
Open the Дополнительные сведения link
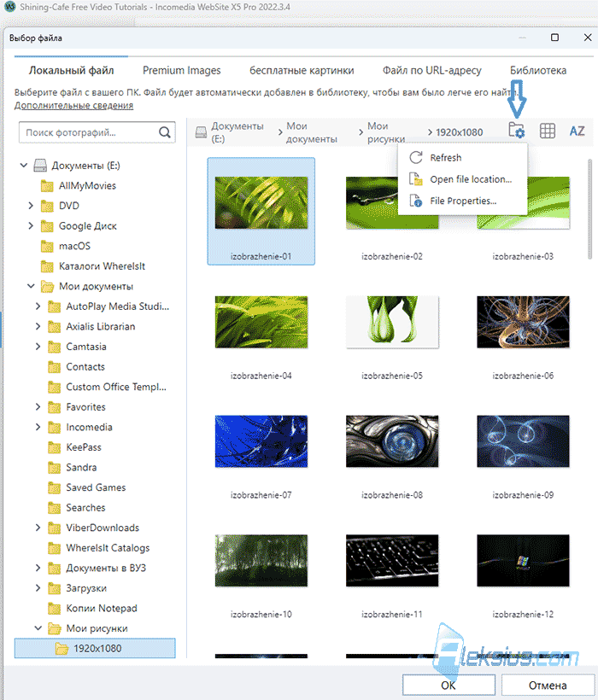coord(73,105)
